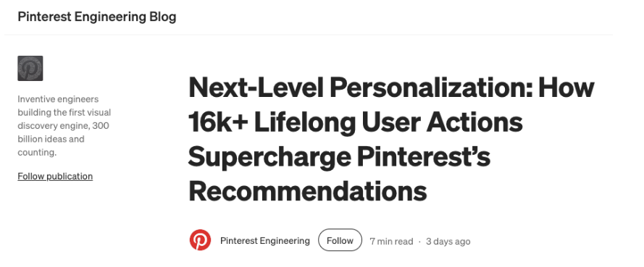644x267 pixels.
Task: Click the 16k+ text in the headline
Action: pos(218,122)
